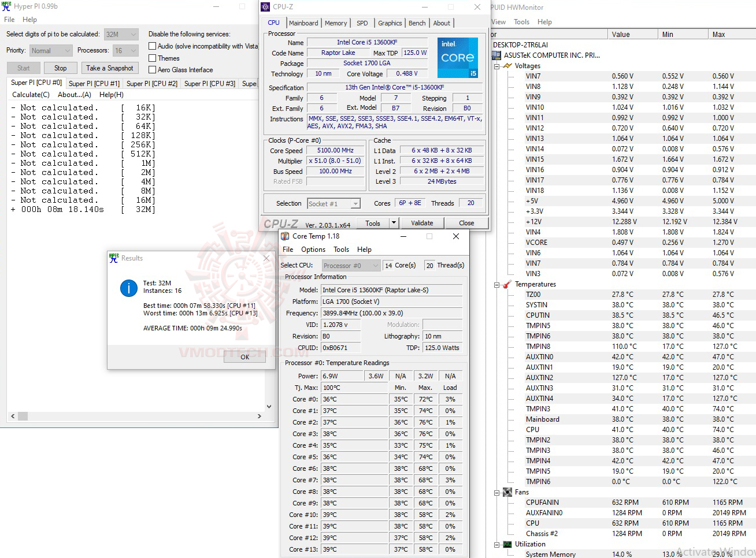Open the File menu in Core Temp
Image resolution: width=756 pixels, height=558 pixels.
coord(288,250)
